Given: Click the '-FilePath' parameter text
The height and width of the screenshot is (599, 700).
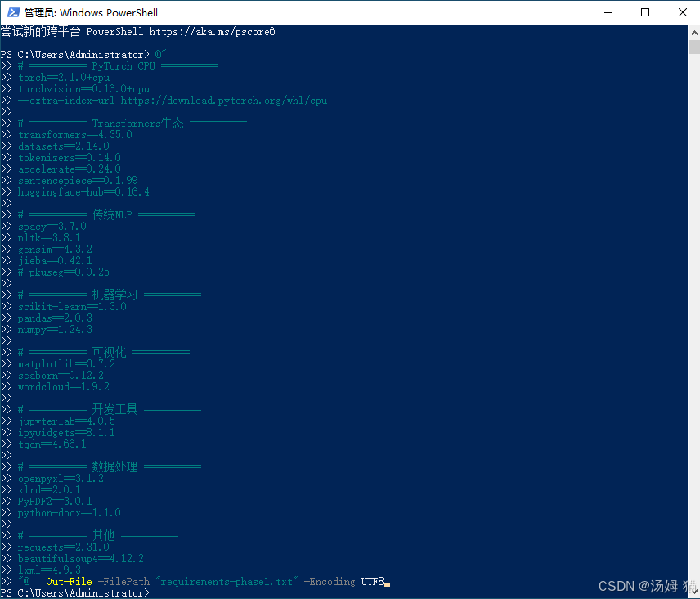Looking at the screenshot, I should coord(123,582).
